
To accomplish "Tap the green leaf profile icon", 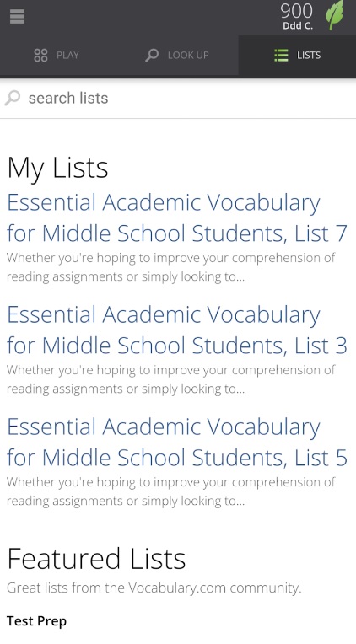I will [x=334, y=15].
